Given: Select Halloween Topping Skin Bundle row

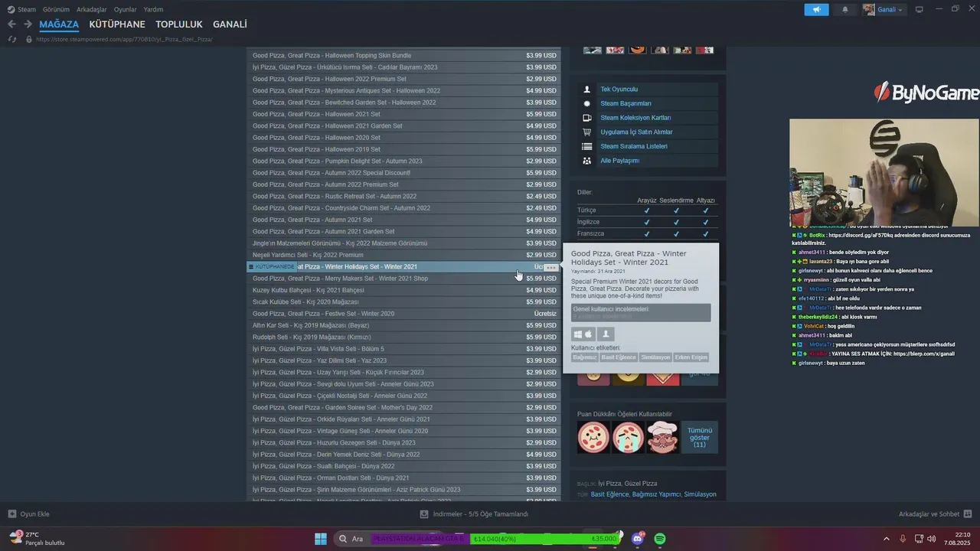Looking at the screenshot, I should coord(404,55).
